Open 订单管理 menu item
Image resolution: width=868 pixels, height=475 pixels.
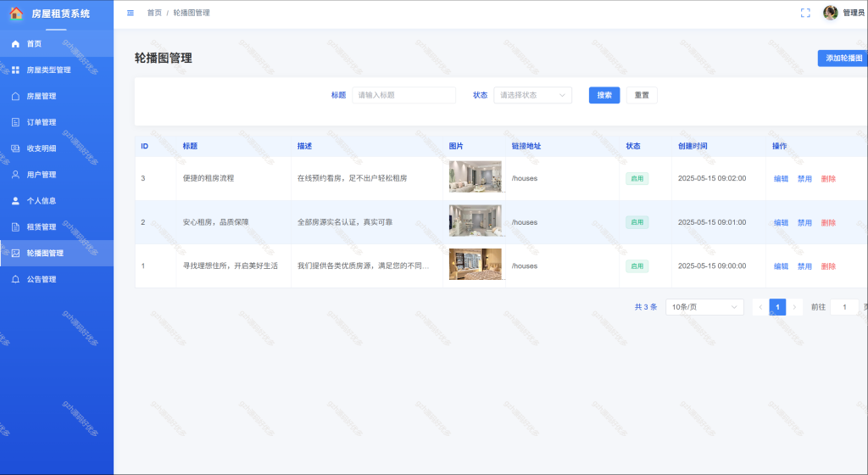coord(57,122)
